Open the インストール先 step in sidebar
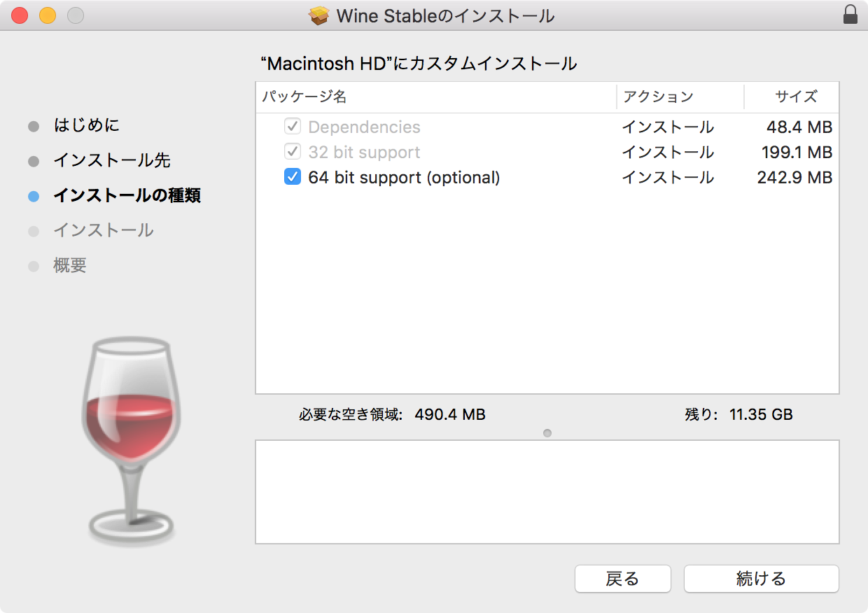 tap(112, 161)
